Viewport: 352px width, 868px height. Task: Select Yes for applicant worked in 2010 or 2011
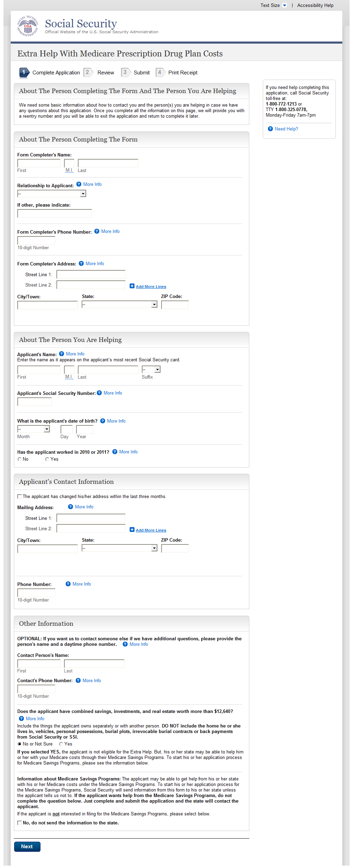47,460
